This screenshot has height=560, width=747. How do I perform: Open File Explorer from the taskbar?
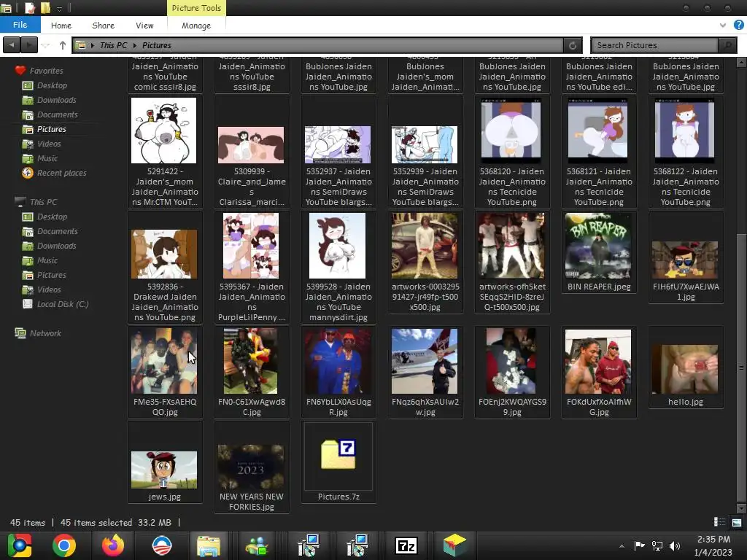(x=209, y=545)
